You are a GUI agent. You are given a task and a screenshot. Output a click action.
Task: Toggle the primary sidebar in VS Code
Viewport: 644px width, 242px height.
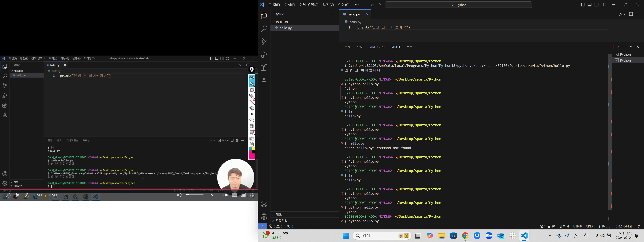pos(583,5)
